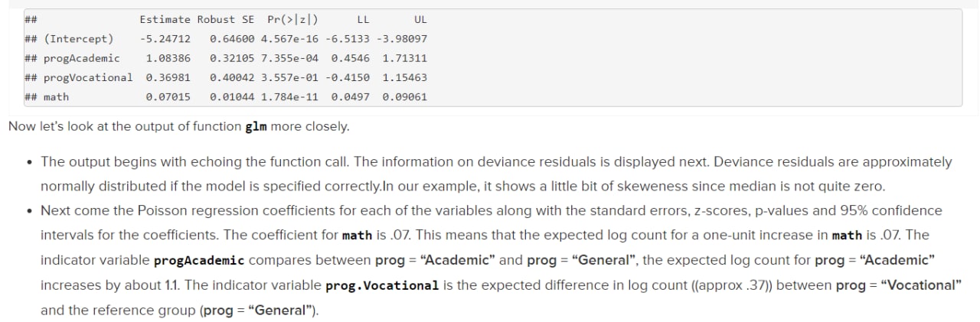This screenshot has height=322, width=980.
Task: Click the bold progAcademic term in paragraph
Action: (x=199, y=260)
